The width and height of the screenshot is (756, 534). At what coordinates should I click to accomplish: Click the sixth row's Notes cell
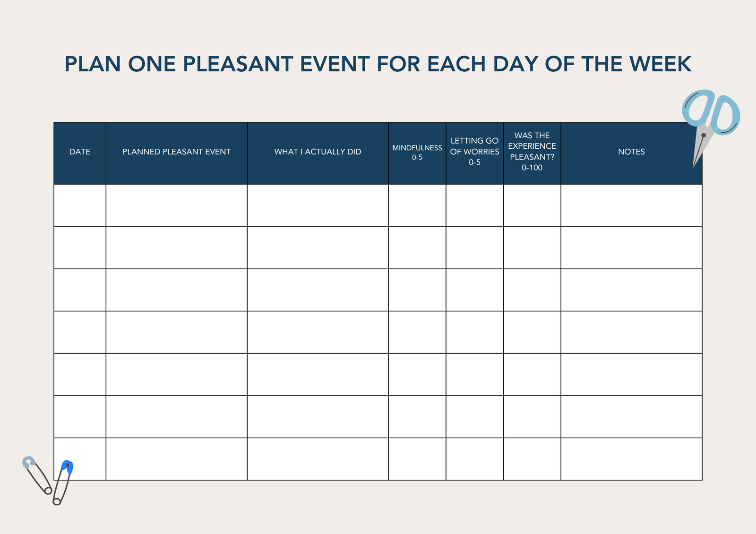[x=631, y=416]
